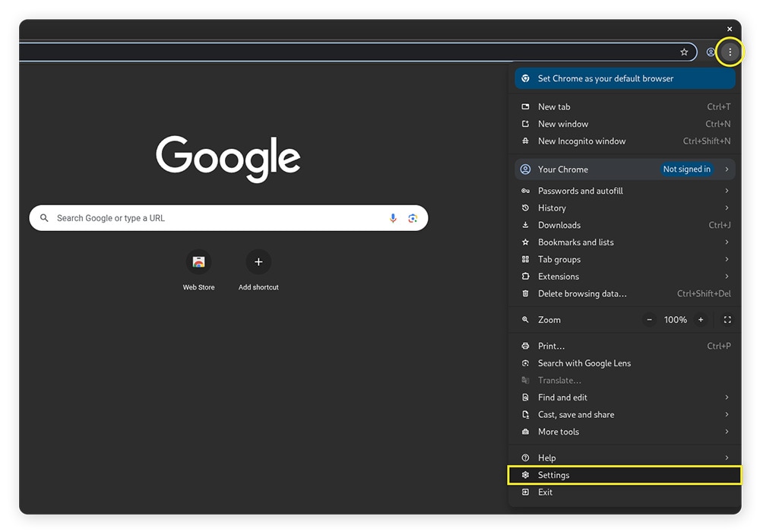Screen dimensions: 760x532
Task: Expand Cast, save and share submenu arrow
Action: pyautogui.click(x=727, y=415)
